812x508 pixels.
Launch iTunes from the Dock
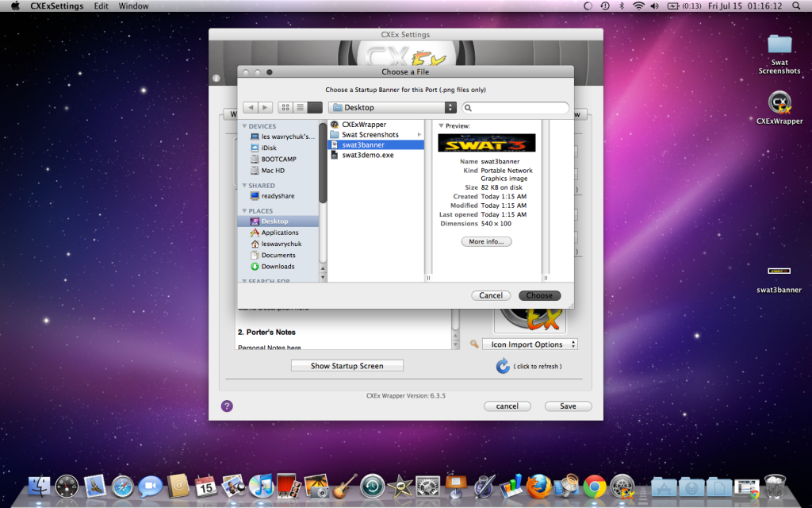click(x=261, y=487)
